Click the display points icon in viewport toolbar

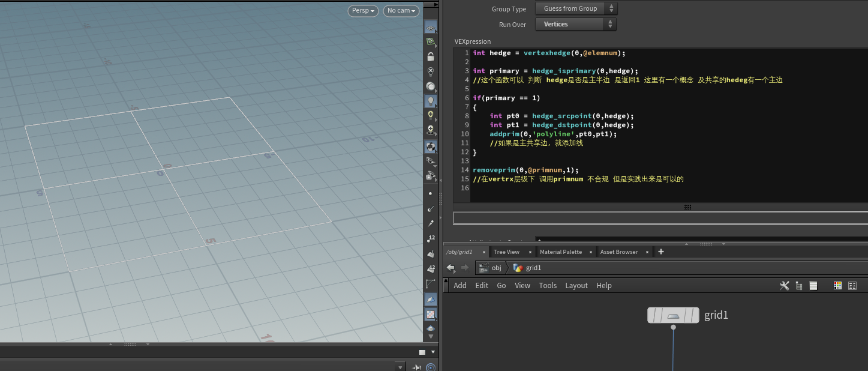(x=430, y=193)
